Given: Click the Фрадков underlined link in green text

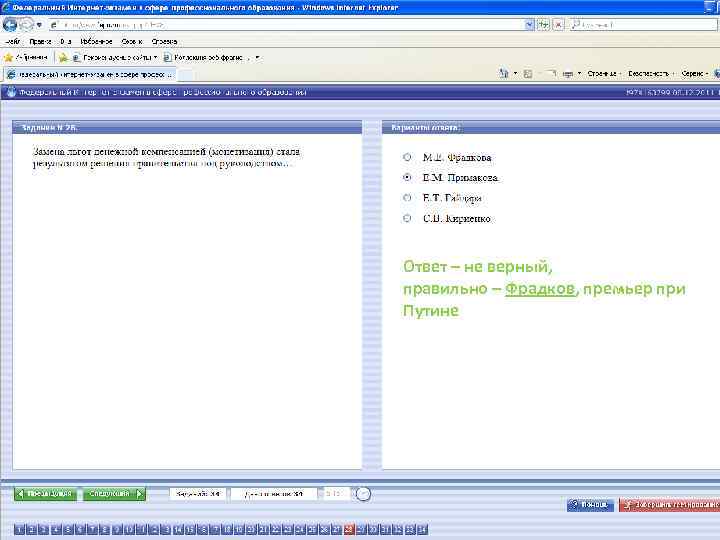Looking at the screenshot, I should coord(540,289).
